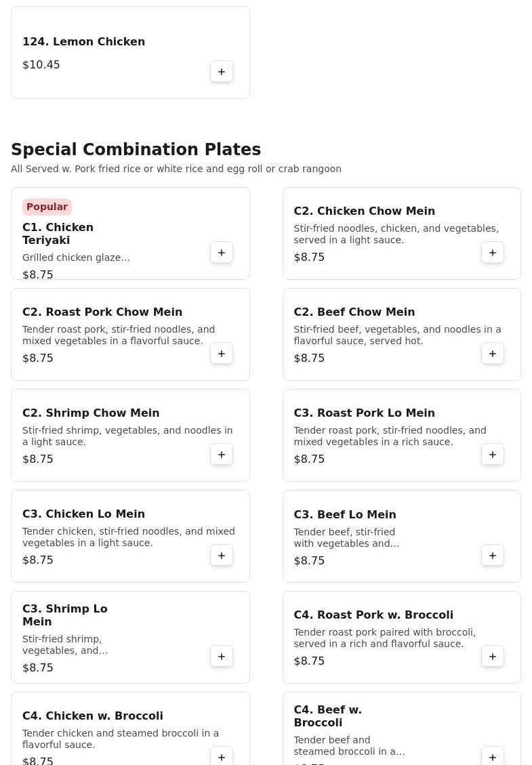This screenshot has height=765, width=532.
Task: Click the 124. Lemon Chicken title
Action: [83, 42]
